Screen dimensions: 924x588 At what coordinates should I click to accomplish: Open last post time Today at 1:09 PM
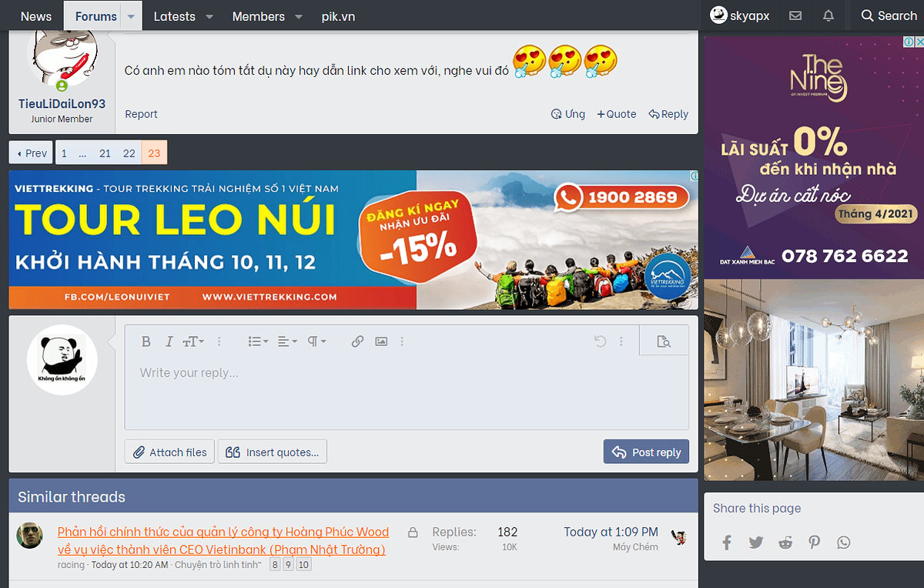click(x=611, y=532)
